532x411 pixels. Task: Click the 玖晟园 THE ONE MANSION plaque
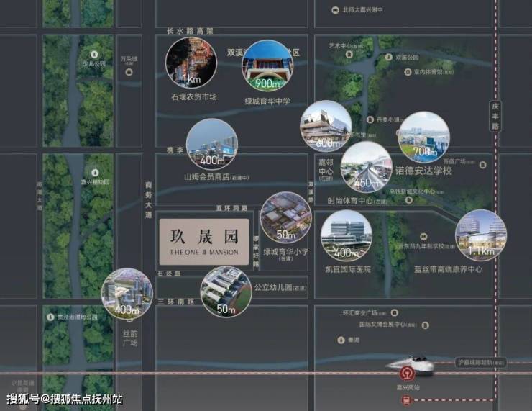[x=204, y=242]
